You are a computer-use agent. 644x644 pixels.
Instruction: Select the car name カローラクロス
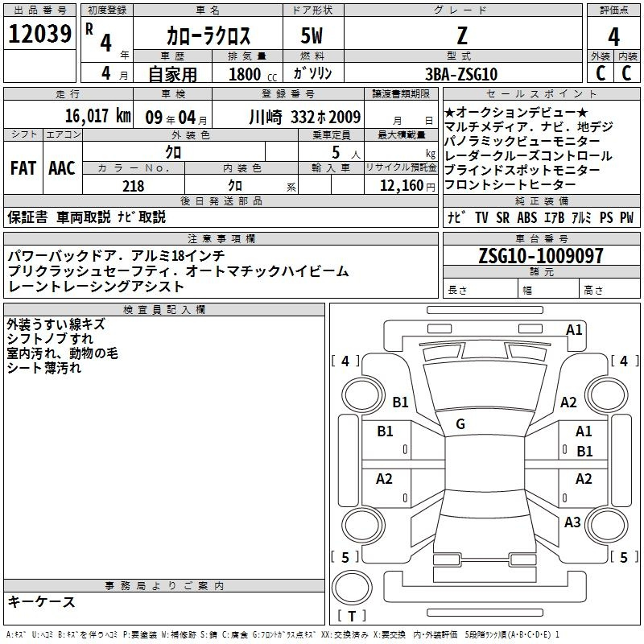208,35
